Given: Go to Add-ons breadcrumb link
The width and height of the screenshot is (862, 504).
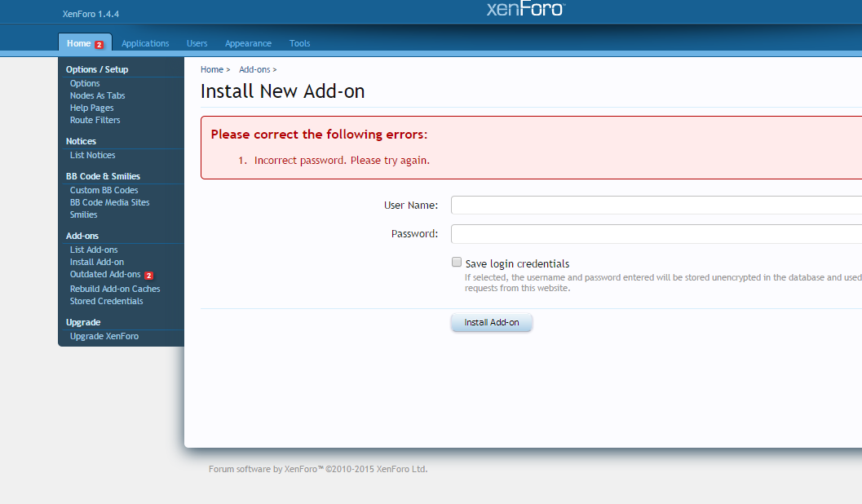Looking at the screenshot, I should pyautogui.click(x=254, y=70).
